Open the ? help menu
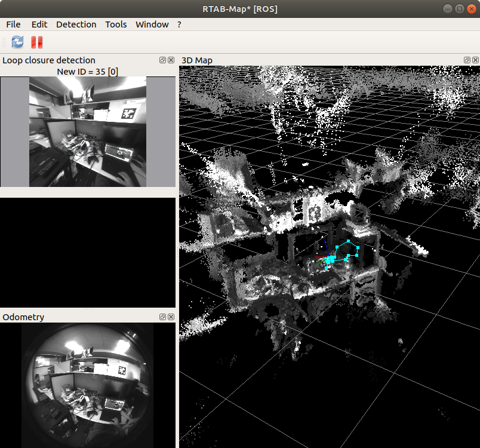Screen dimensions: 480x448 pos(179,24)
